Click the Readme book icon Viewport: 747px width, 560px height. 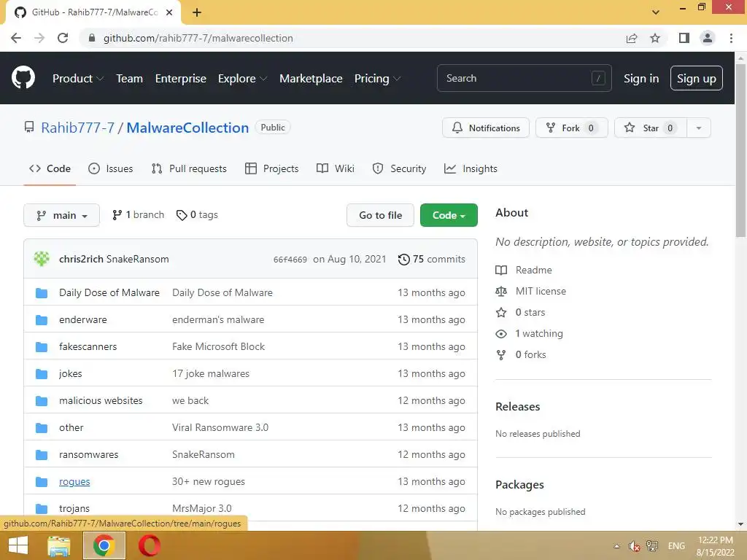[x=501, y=270]
